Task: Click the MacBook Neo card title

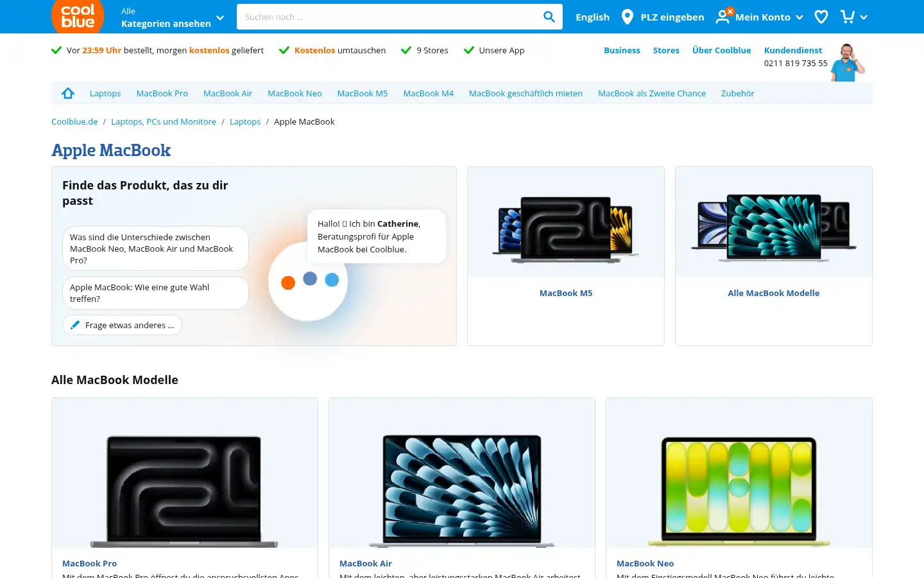Action: (645, 563)
